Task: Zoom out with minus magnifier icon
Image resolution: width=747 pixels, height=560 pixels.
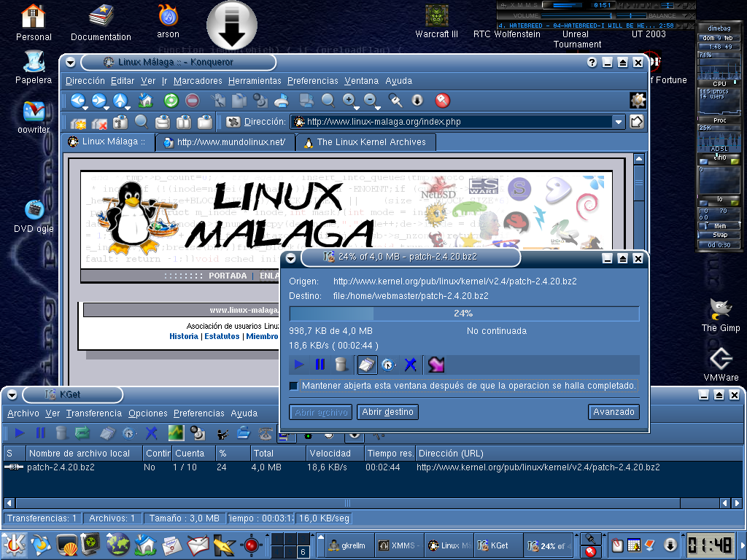Action: 370,101
